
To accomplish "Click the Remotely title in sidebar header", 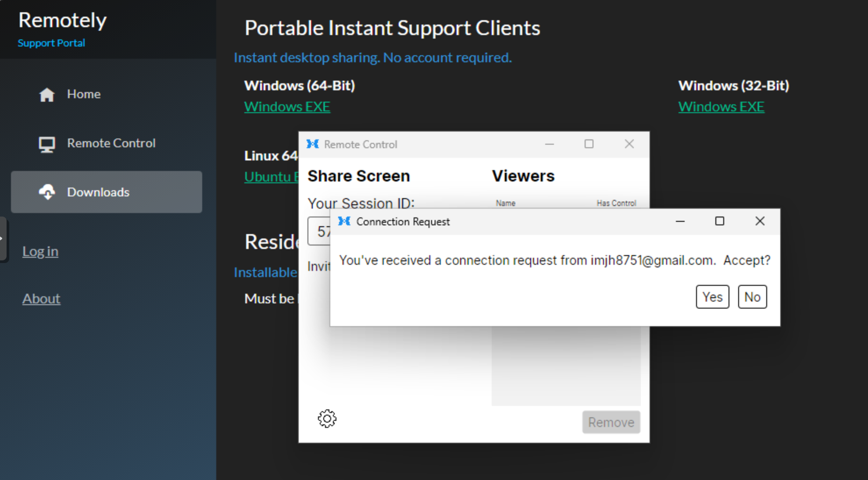I will 62,20.
